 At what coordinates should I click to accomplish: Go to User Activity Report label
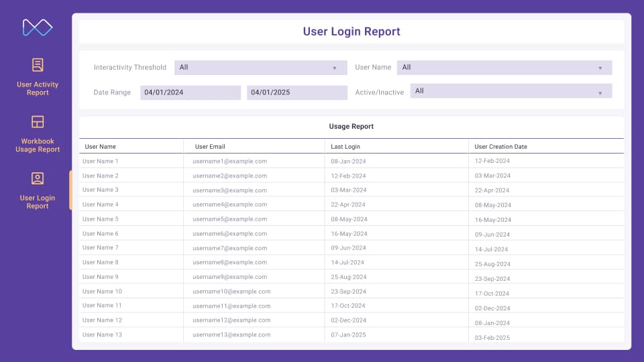[x=38, y=88]
